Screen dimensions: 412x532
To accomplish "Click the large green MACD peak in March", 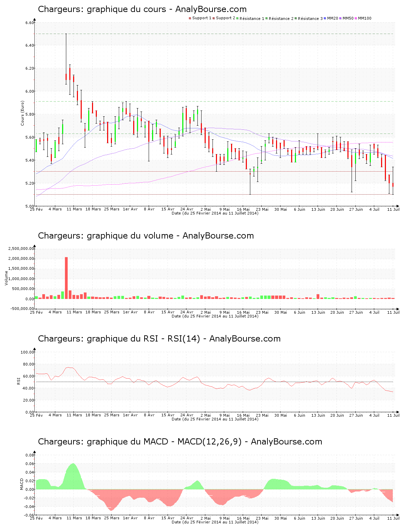I will tap(73, 475).
